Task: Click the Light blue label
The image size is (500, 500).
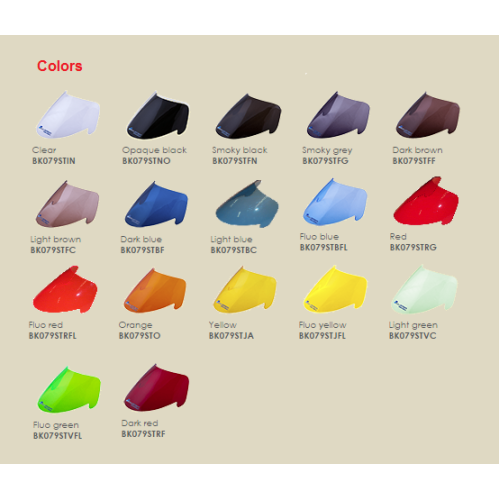Action: [x=231, y=240]
